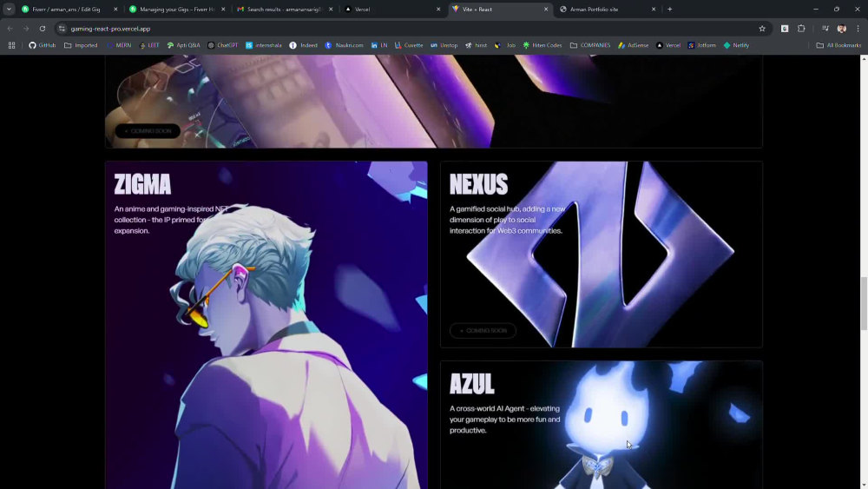Open the Extensions puzzle menu

(x=801, y=29)
